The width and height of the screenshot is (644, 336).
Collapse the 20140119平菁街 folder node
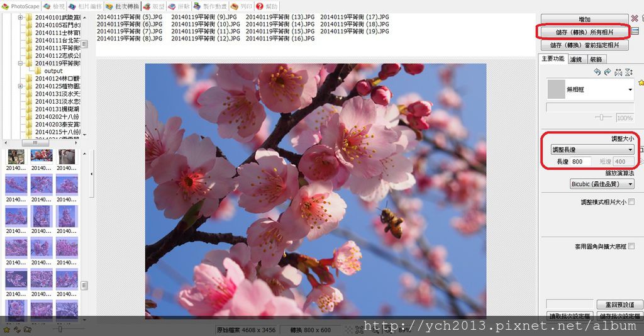[20, 64]
